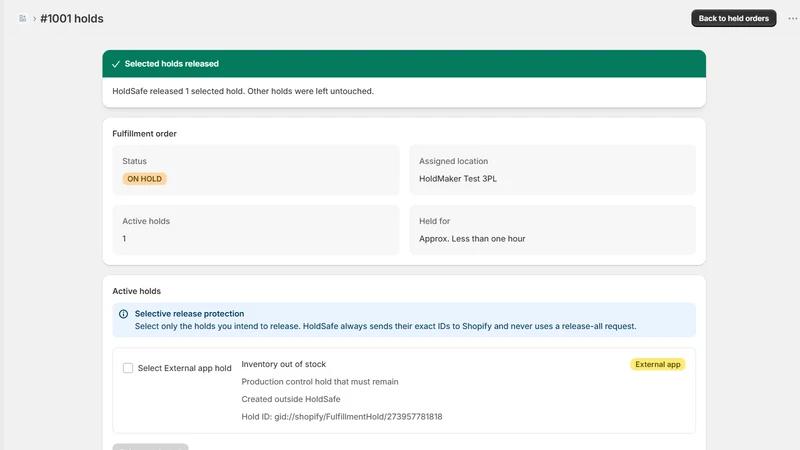
Task: Click the Selective release protection heading
Action: (189, 314)
